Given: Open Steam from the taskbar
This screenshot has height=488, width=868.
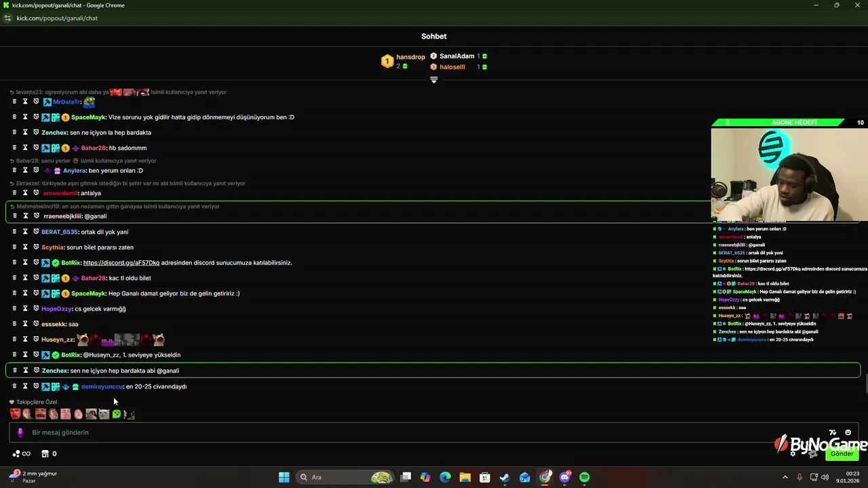Looking at the screenshot, I should (x=505, y=477).
